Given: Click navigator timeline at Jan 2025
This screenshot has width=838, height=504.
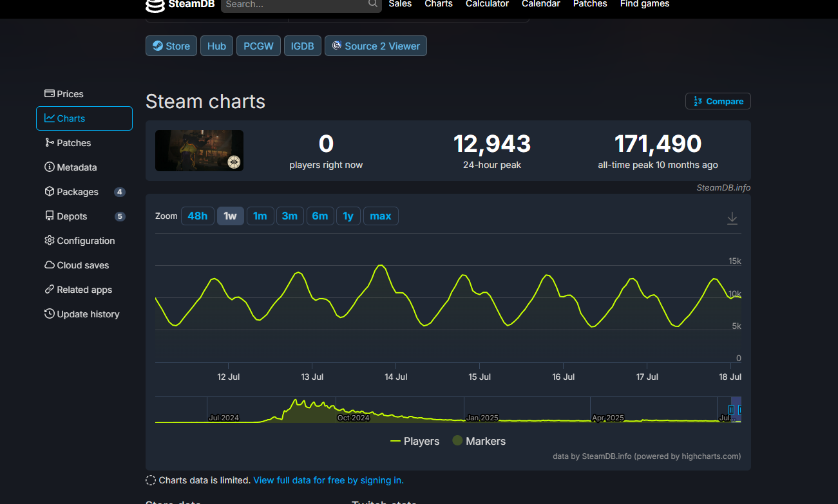Looking at the screenshot, I should (x=482, y=417).
